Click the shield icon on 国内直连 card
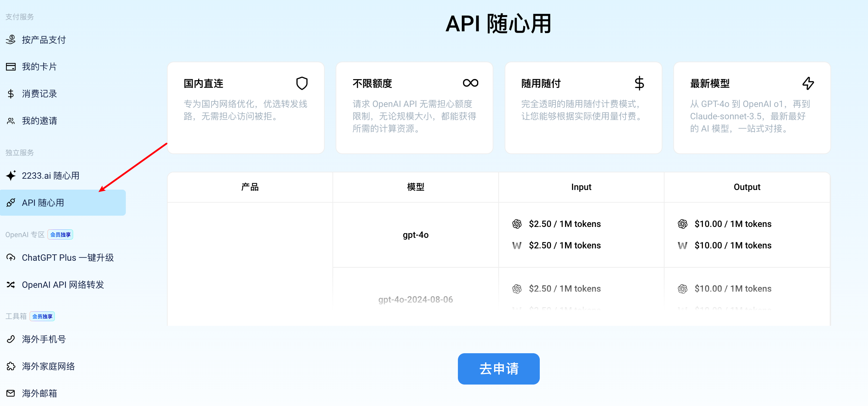Image resolution: width=868 pixels, height=406 pixels. pos(302,83)
